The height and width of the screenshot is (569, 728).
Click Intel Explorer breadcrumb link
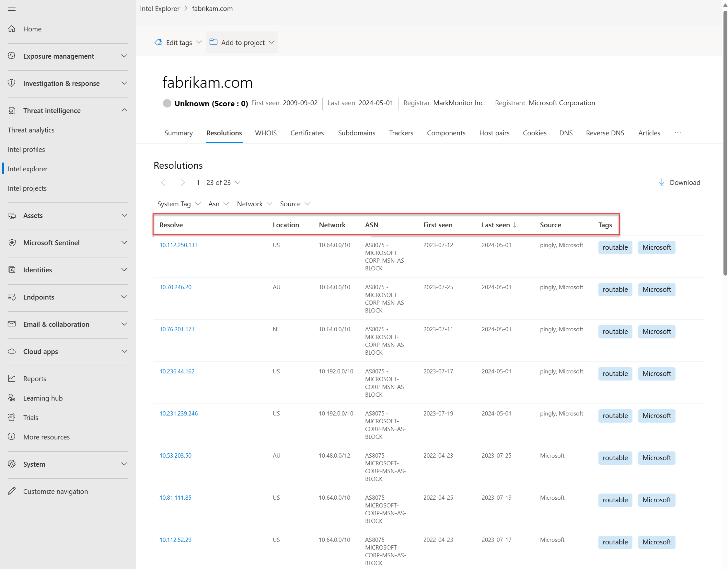click(x=159, y=9)
